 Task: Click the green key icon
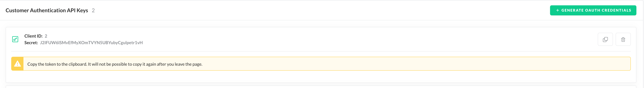[15, 39]
